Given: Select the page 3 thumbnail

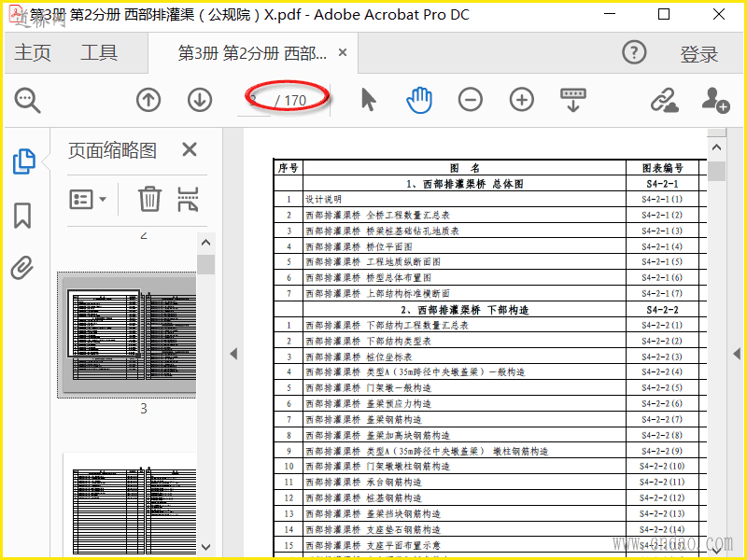Looking at the screenshot, I should pyautogui.click(x=129, y=336).
